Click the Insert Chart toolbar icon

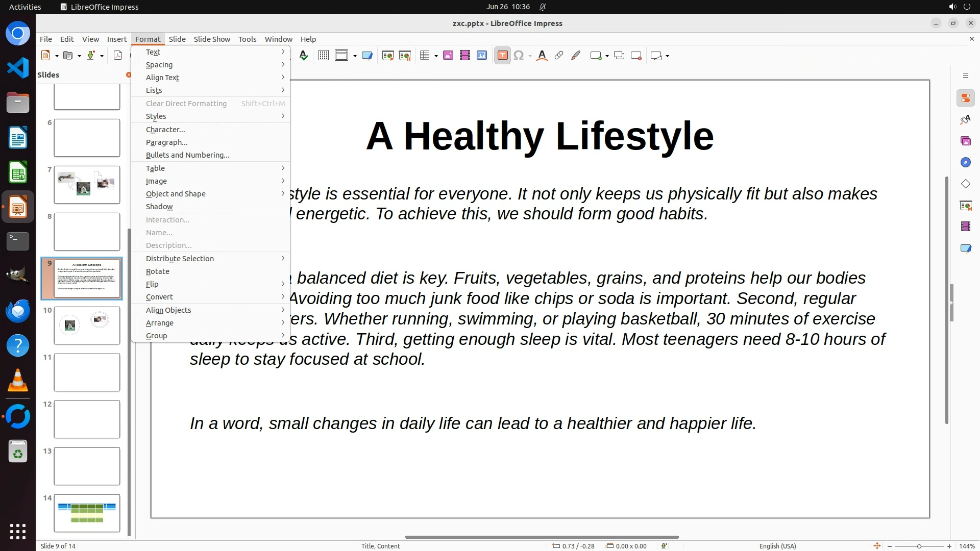pos(482,56)
